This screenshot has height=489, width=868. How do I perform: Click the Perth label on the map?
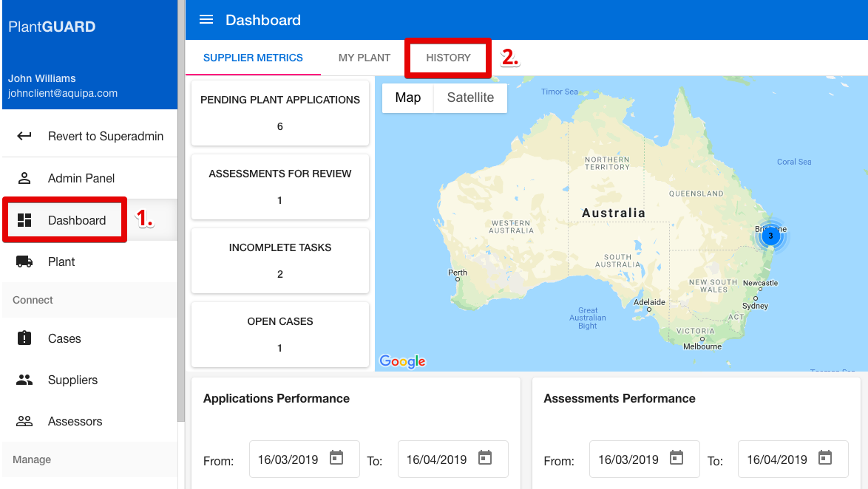(x=457, y=273)
